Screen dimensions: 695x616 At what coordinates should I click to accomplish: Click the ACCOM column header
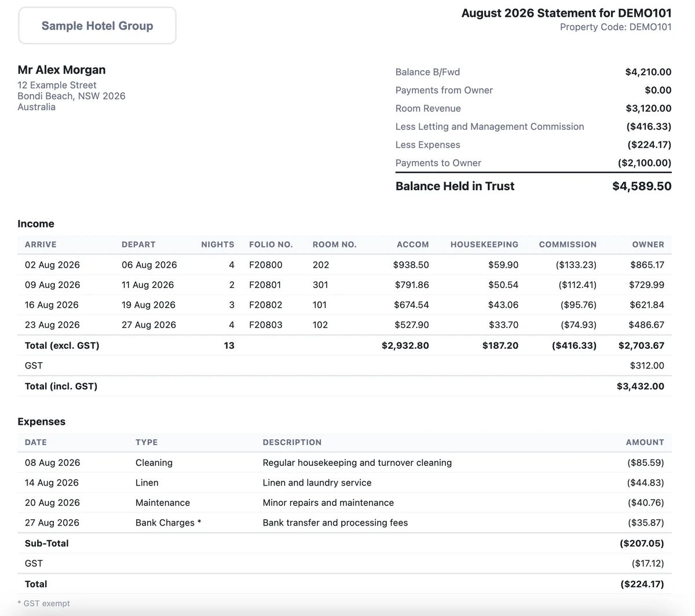[413, 245]
